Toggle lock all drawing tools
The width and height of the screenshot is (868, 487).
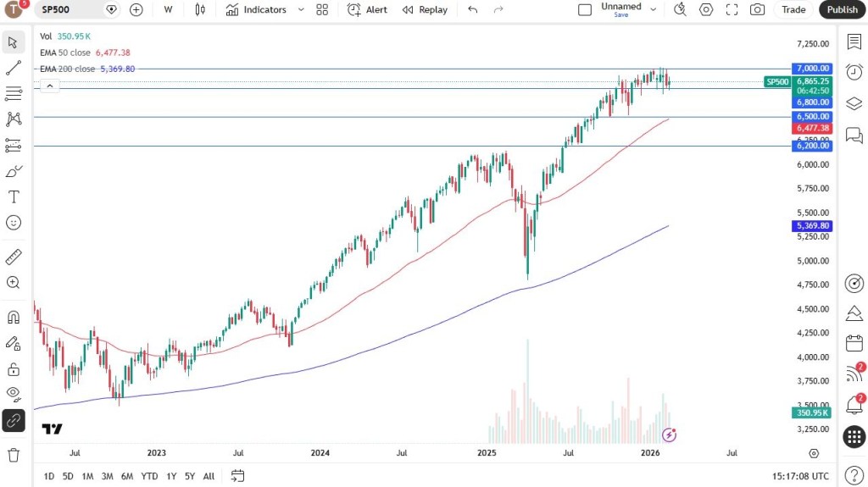[x=14, y=369]
